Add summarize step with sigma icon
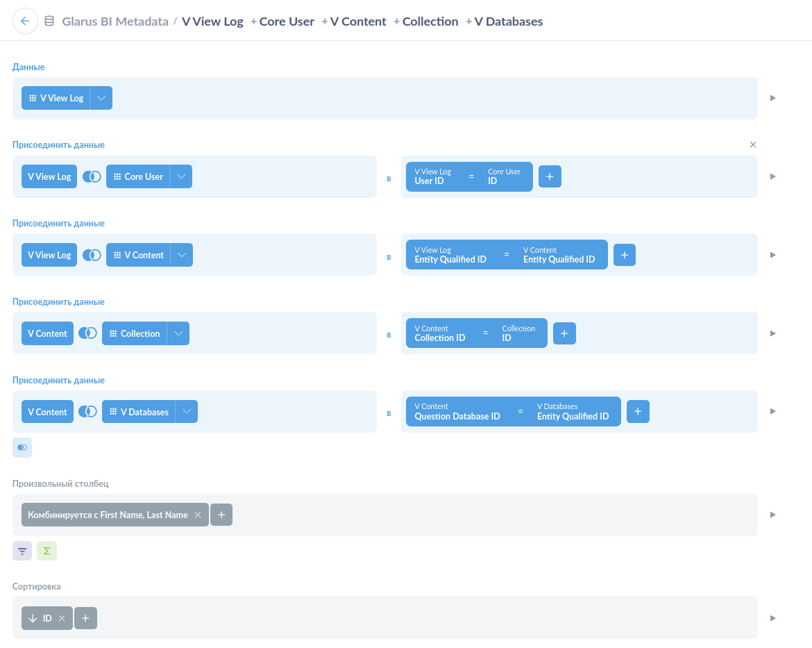 [46, 551]
